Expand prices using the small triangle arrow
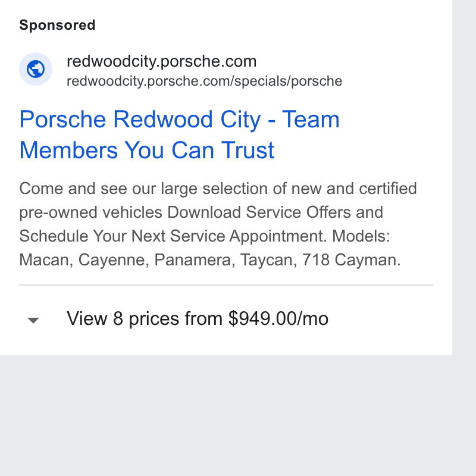Viewport: 476px width, 476px height. (x=33, y=320)
